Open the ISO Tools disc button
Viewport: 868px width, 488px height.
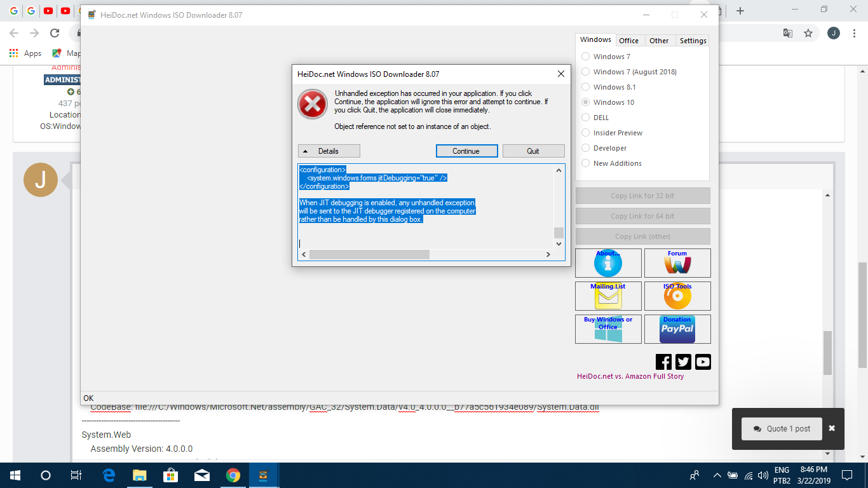pos(677,296)
